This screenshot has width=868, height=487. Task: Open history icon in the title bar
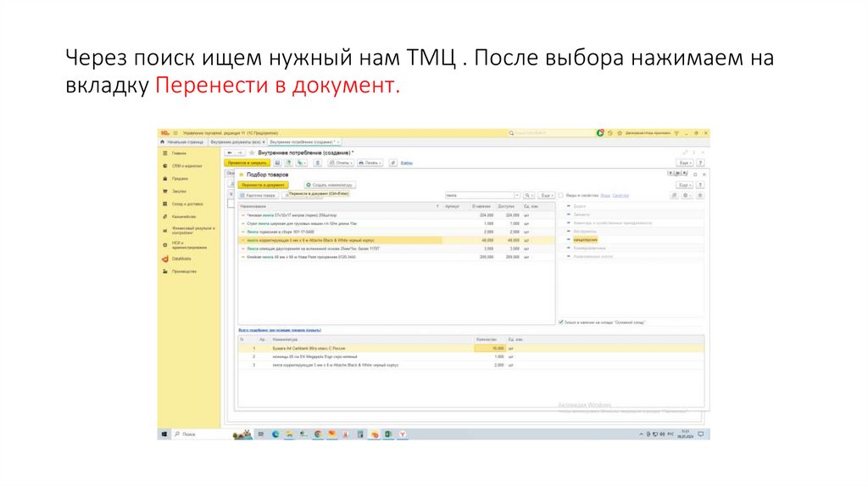[610, 133]
